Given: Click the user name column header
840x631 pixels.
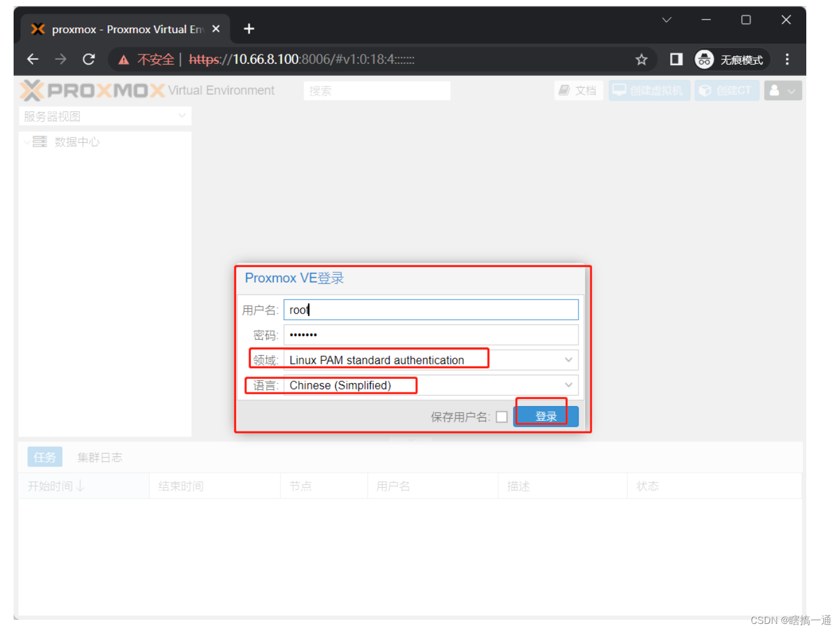Looking at the screenshot, I should click(x=432, y=486).
